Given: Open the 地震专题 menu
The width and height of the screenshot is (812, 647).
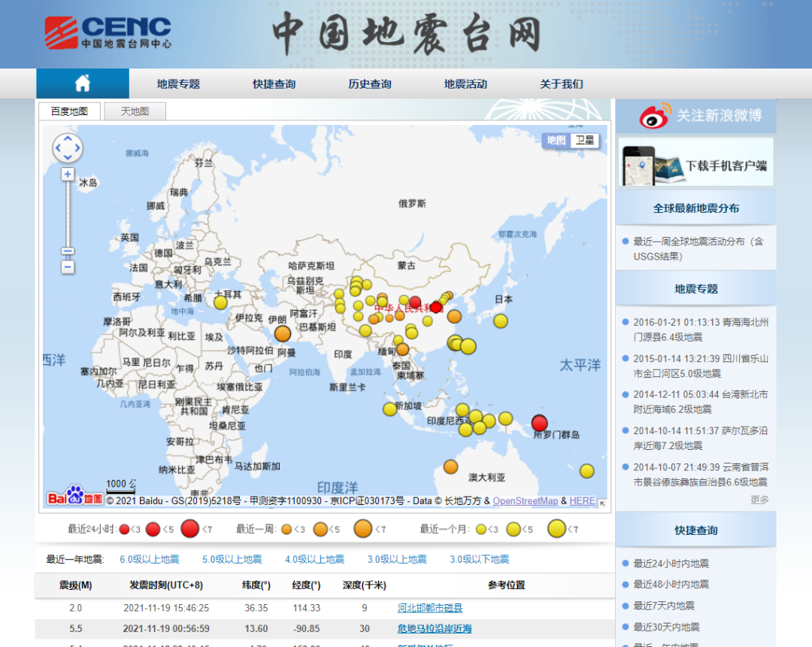Looking at the screenshot, I should coord(179,84).
